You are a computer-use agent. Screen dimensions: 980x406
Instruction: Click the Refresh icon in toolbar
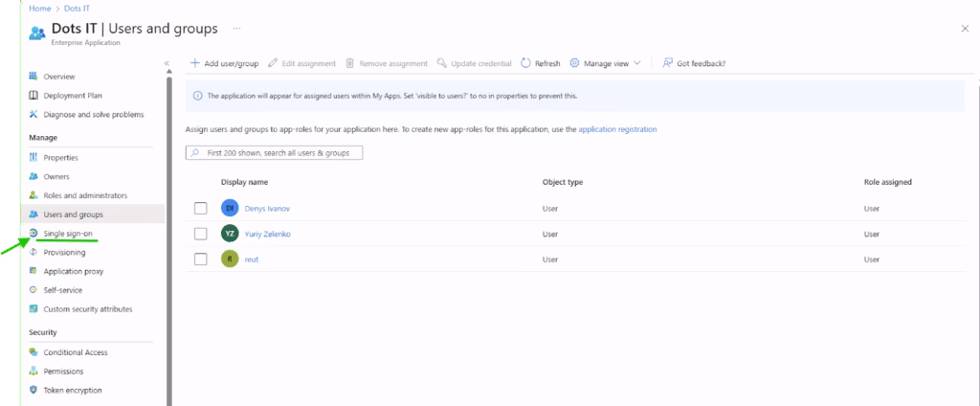tap(526, 63)
